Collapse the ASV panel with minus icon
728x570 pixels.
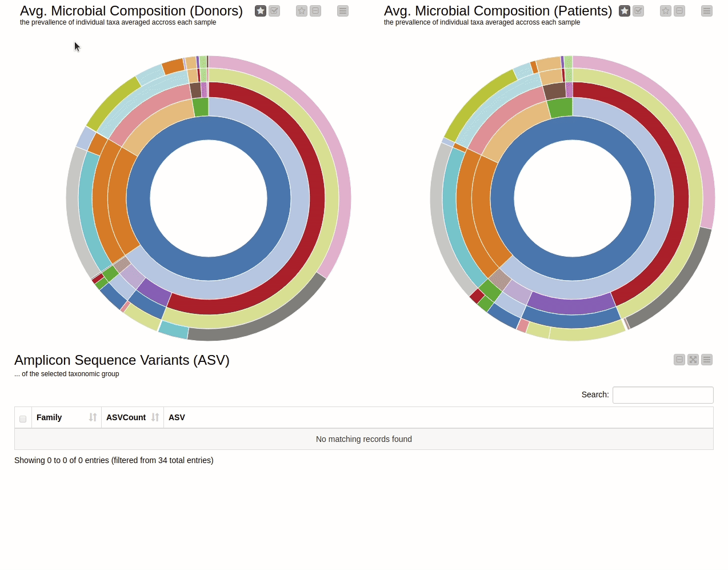(x=679, y=360)
